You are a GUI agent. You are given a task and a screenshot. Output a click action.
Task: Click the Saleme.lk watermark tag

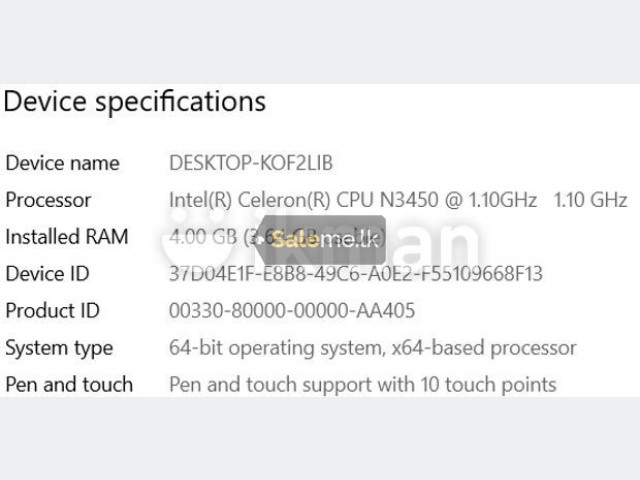(x=321, y=240)
